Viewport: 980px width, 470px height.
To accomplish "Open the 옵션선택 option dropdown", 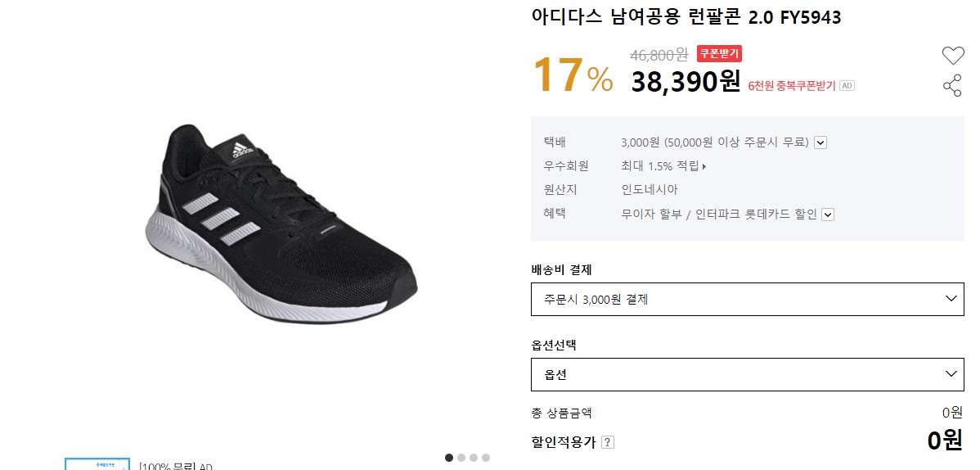I will click(x=747, y=374).
